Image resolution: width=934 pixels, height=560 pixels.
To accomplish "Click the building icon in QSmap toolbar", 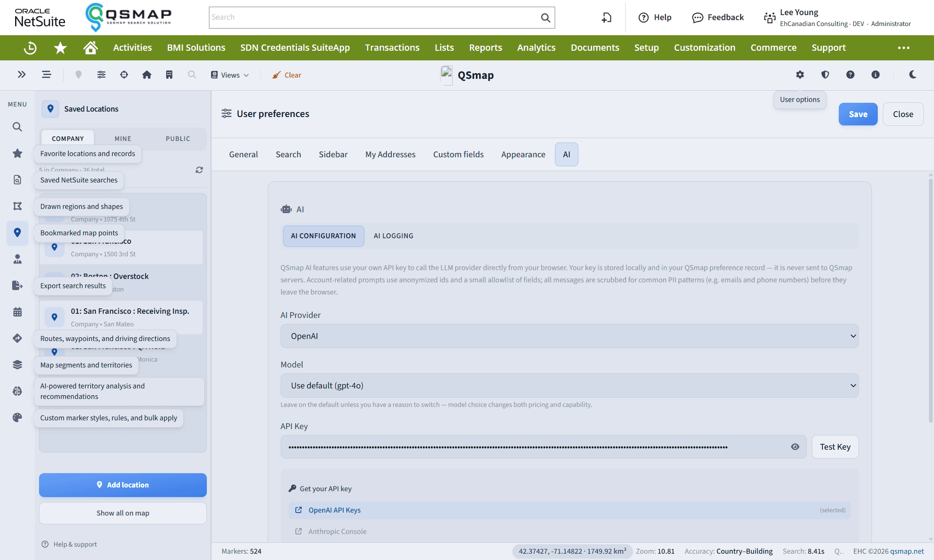I will click(169, 75).
